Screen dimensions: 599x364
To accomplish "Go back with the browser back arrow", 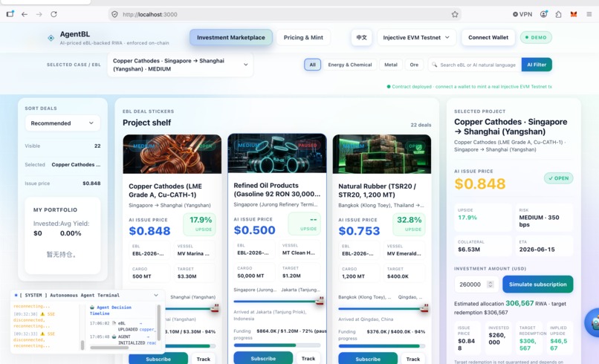I will (25, 14).
